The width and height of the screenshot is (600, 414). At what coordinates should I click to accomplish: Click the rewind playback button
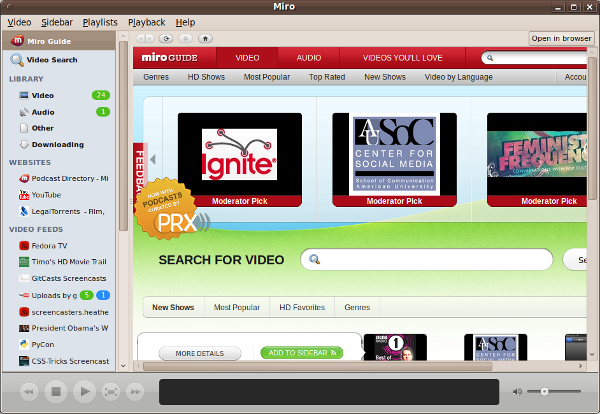click(29, 391)
